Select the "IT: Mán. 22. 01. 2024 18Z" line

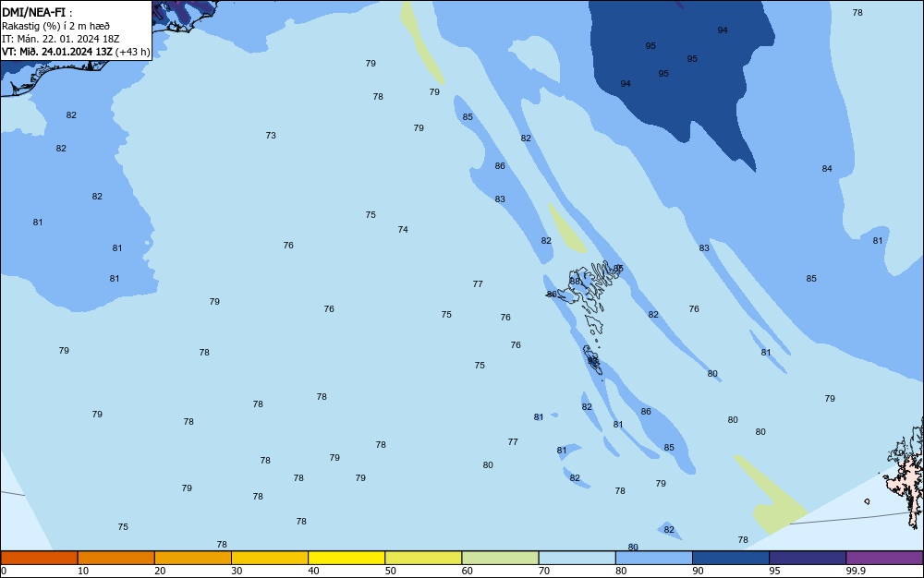click(60, 39)
